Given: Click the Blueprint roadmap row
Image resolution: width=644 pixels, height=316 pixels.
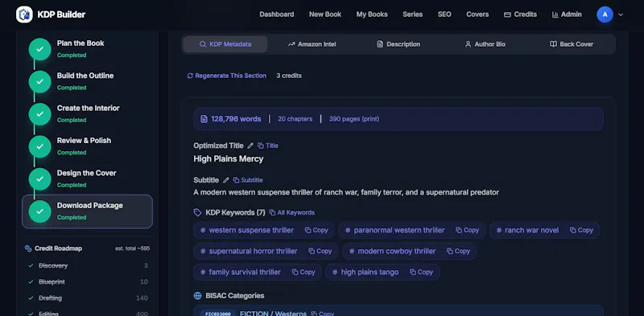Looking at the screenshot, I should click(88, 282).
